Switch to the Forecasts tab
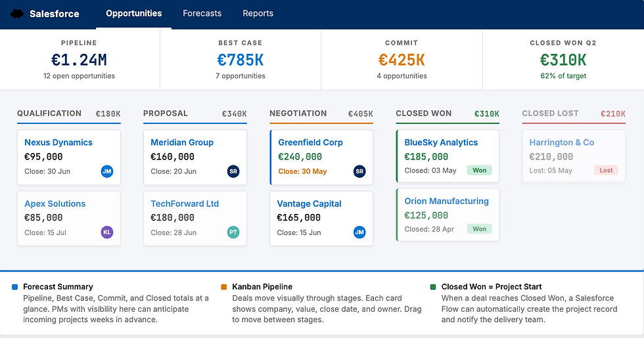644x338 pixels. (x=202, y=13)
